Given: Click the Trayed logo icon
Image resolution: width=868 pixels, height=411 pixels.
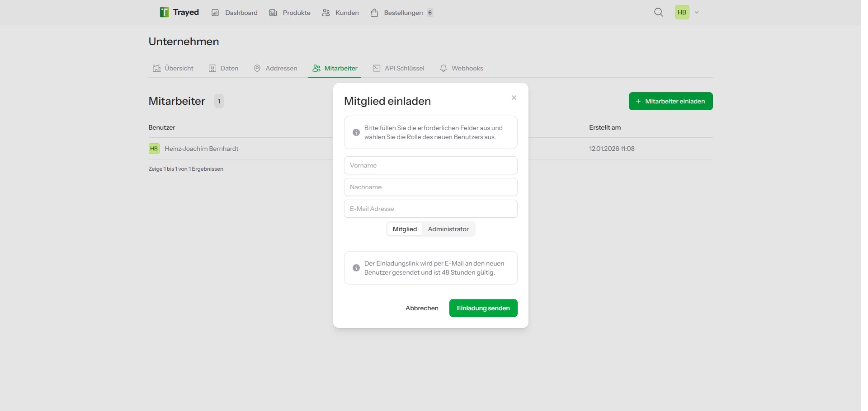Looking at the screenshot, I should (x=164, y=12).
